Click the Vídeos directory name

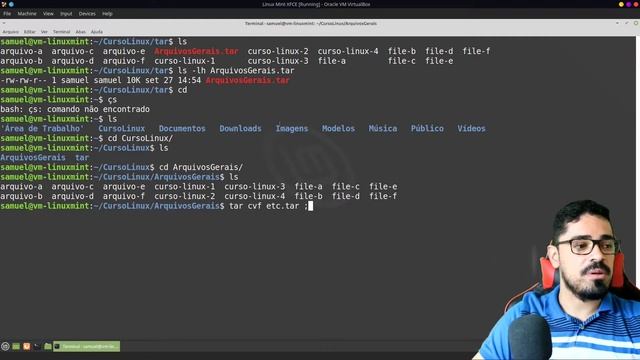(x=471, y=129)
